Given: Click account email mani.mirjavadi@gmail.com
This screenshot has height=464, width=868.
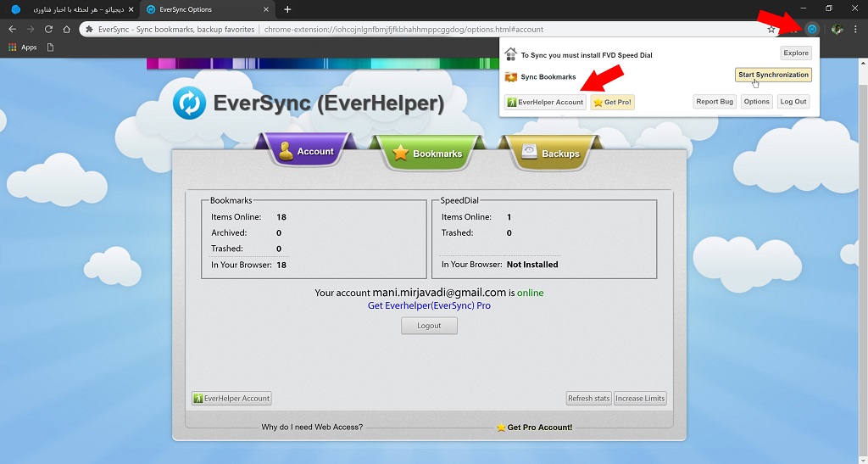Looking at the screenshot, I should click(439, 293).
